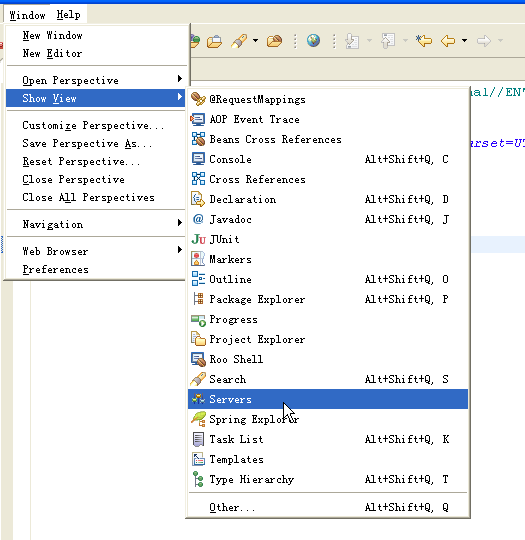Click the Back arrow toolbar icon
This screenshot has height=540, width=525.
(448, 41)
